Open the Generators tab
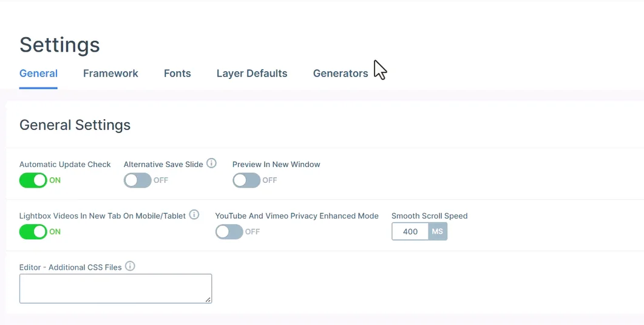 tap(341, 74)
